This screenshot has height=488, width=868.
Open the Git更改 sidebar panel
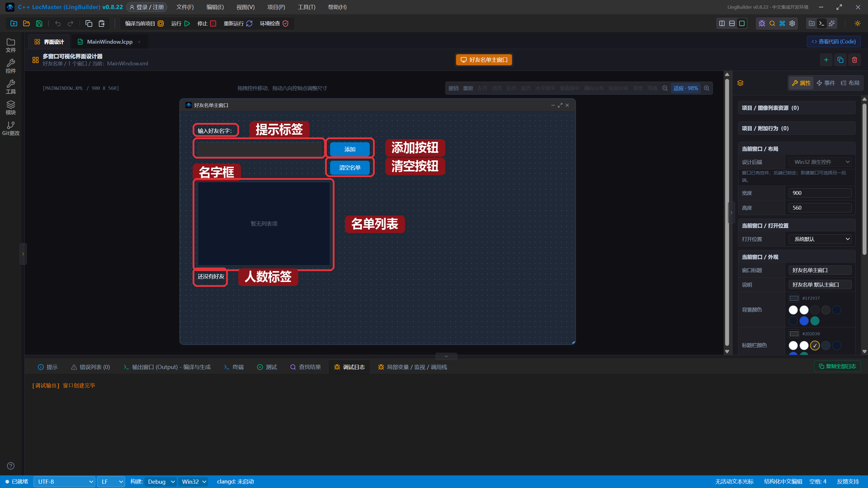(x=11, y=128)
